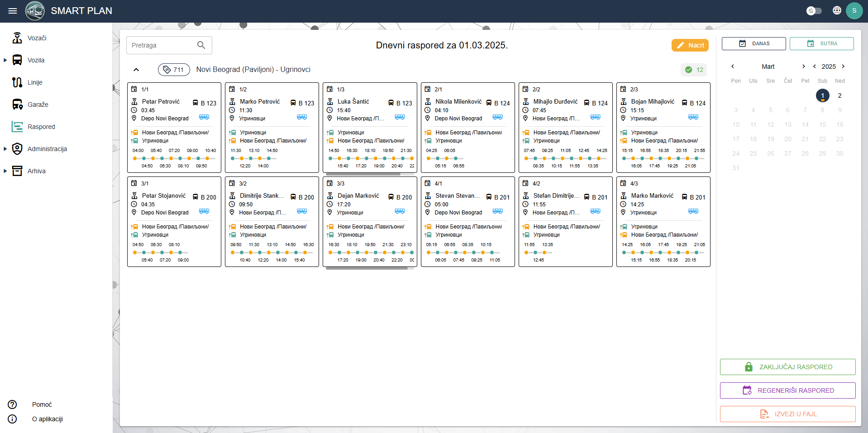
Task: Collapse the line 711 schedule group
Action: pyautogui.click(x=136, y=70)
